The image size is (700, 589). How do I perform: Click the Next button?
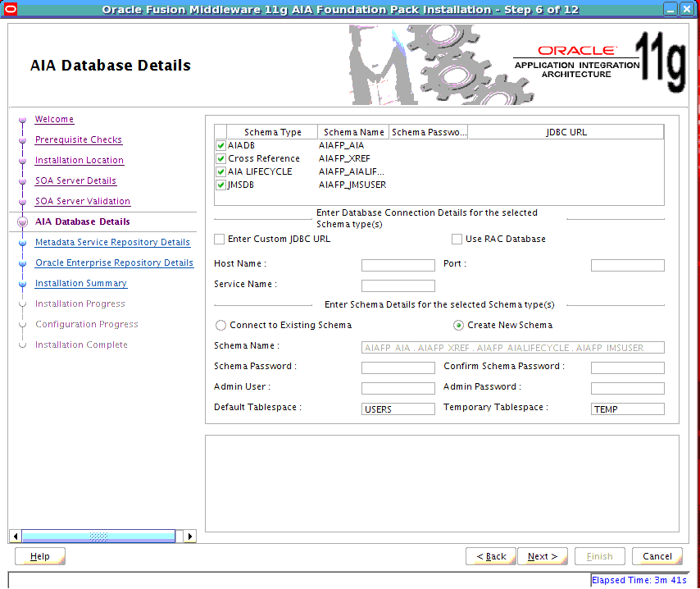click(543, 556)
